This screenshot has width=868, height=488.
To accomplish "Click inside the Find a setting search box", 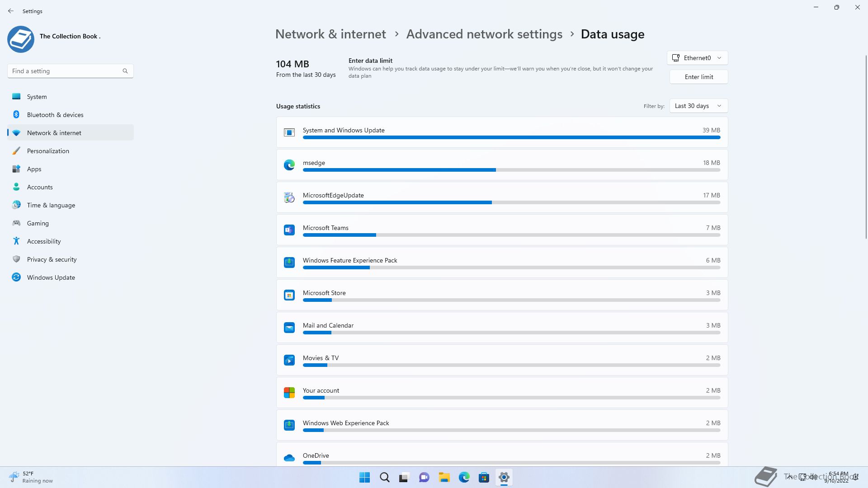I will click(x=71, y=71).
